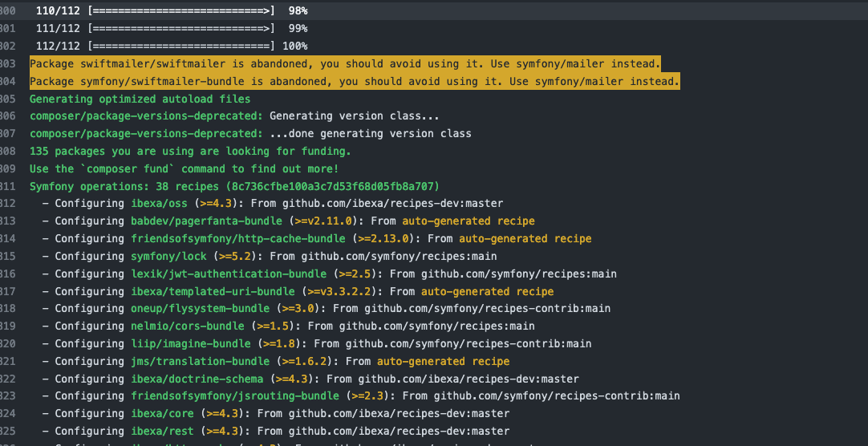The height and width of the screenshot is (446, 868).
Task: Click 'auto-generated recipe' on the jms/translation-bundle line
Action: click(x=444, y=361)
